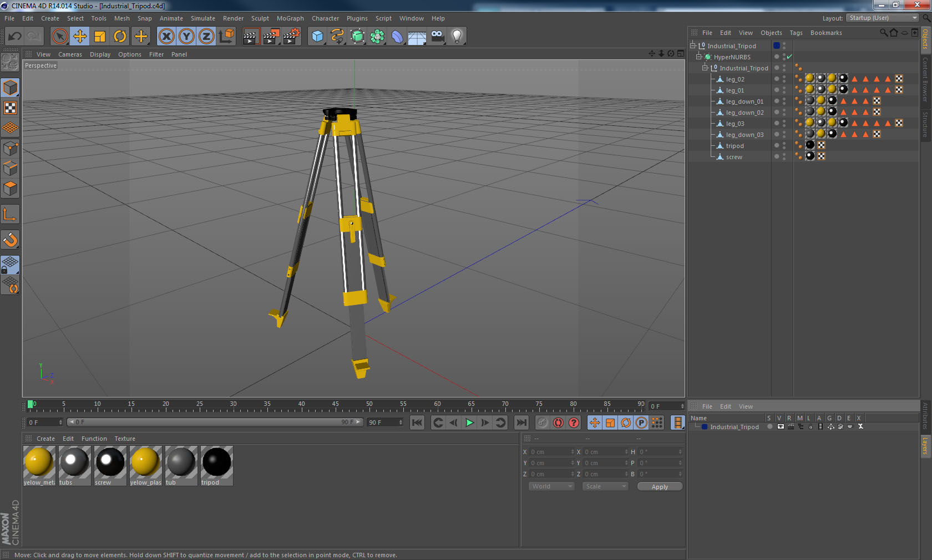Image resolution: width=932 pixels, height=560 pixels.
Task: Toggle autokeying button
Action: click(x=558, y=422)
